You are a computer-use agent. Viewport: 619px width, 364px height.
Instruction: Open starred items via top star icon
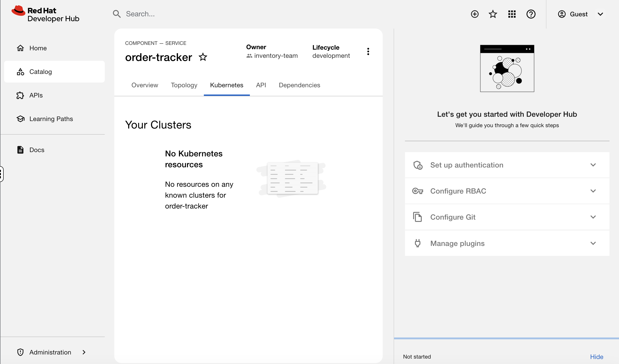pyautogui.click(x=493, y=14)
